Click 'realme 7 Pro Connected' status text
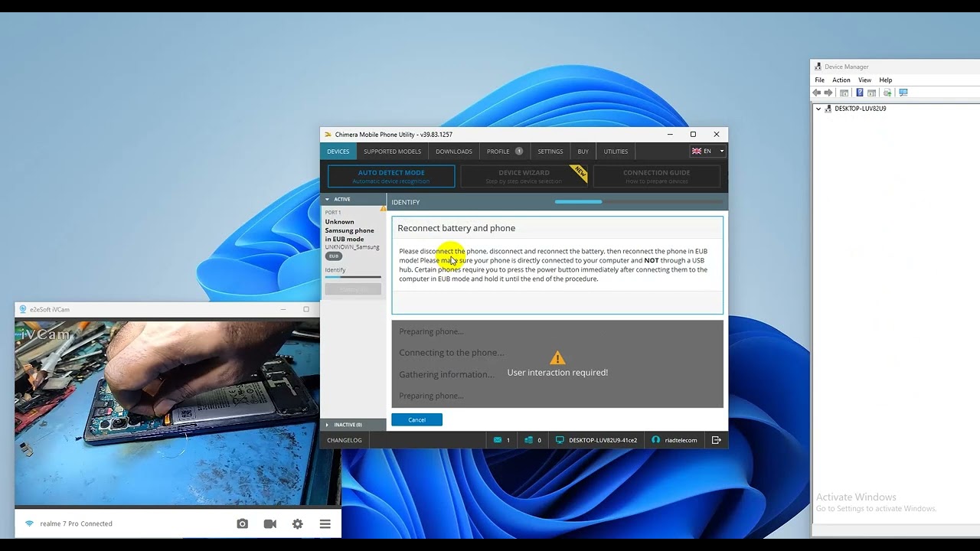This screenshot has height=551, width=980. pyautogui.click(x=76, y=523)
